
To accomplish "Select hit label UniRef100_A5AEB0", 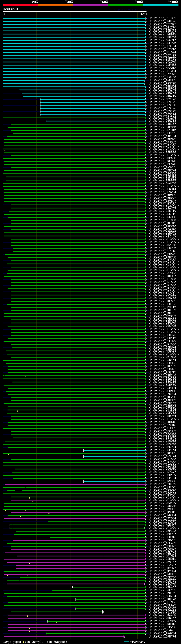I will 162,34.
